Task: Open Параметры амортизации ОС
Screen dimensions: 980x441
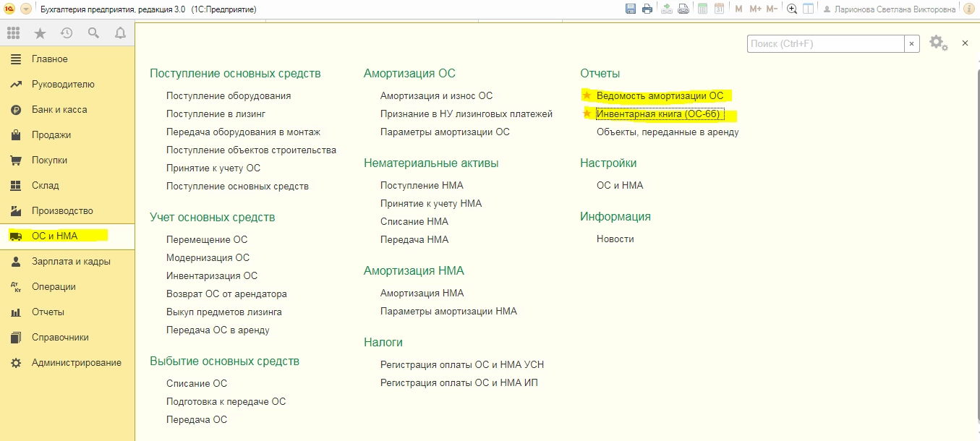Action: [x=445, y=132]
